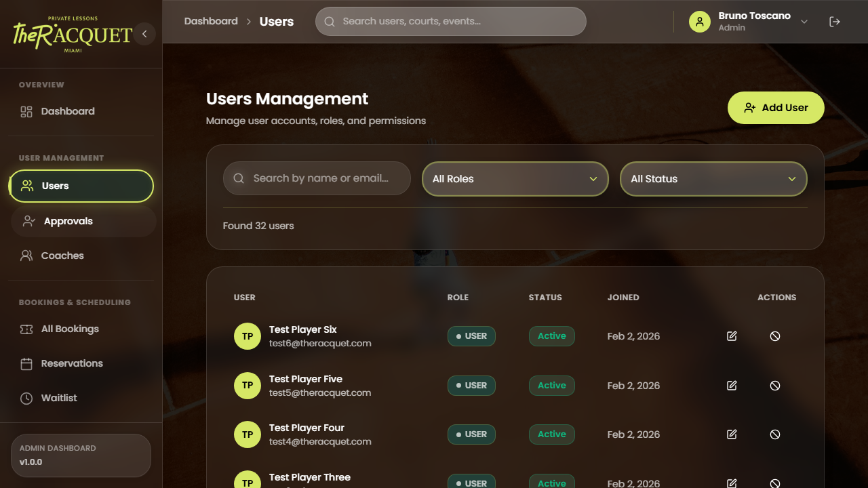Image resolution: width=868 pixels, height=488 pixels.
Task: Click the Waitlist clock icon
Action: (x=26, y=398)
